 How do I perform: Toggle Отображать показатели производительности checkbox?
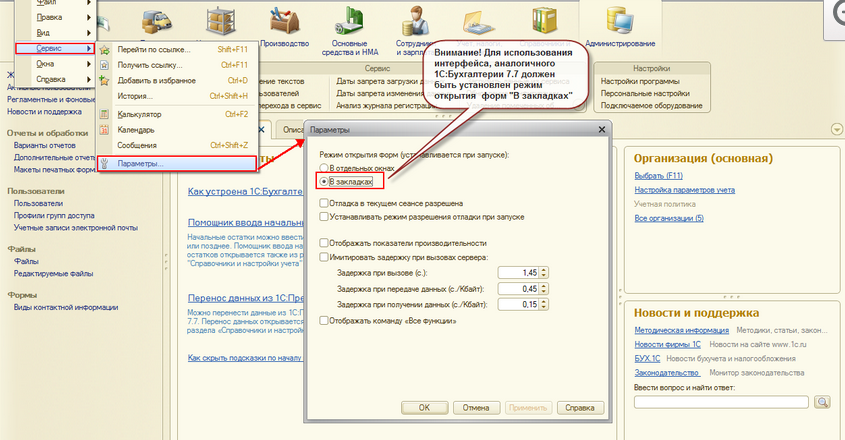[x=323, y=243]
